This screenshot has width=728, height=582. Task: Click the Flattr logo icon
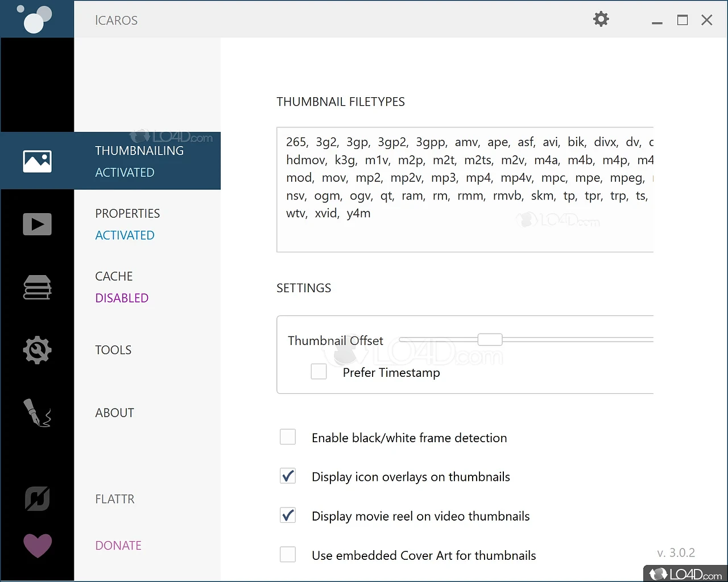38,499
